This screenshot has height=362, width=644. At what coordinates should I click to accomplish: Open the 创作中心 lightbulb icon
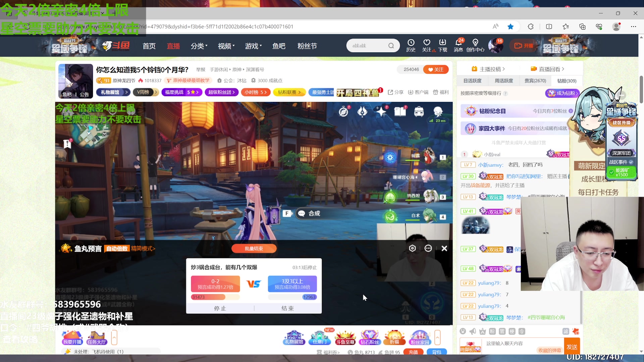475,45
